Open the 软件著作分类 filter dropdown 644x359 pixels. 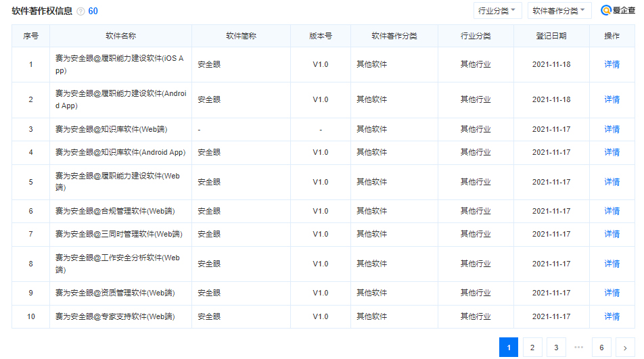coord(559,11)
